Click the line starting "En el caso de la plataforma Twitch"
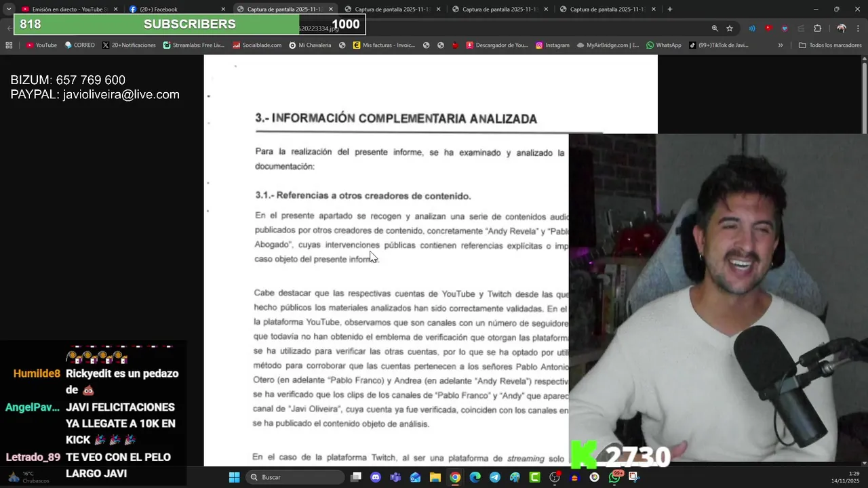This screenshot has width=868, height=488. tap(410, 458)
